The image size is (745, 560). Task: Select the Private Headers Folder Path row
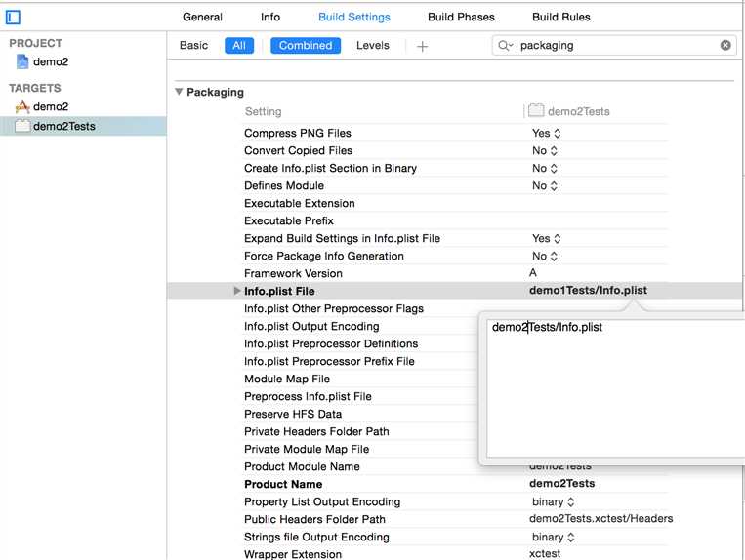(x=361, y=432)
